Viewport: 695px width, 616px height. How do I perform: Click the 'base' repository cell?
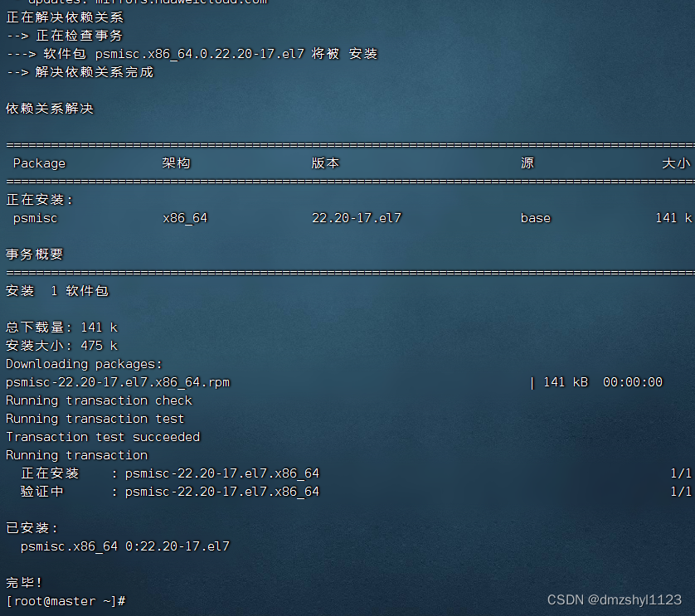pyautogui.click(x=536, y=218)
